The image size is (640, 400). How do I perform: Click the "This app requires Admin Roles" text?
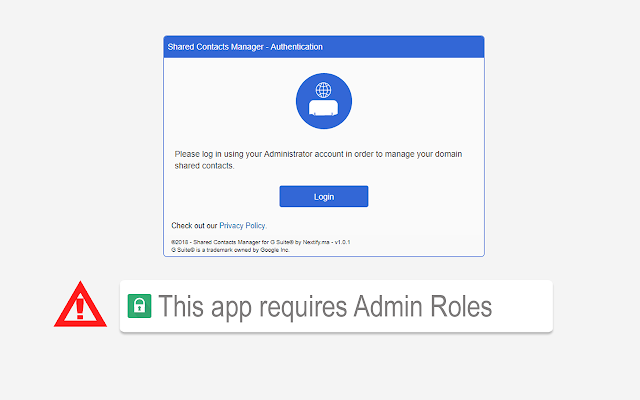click(325, 307)
